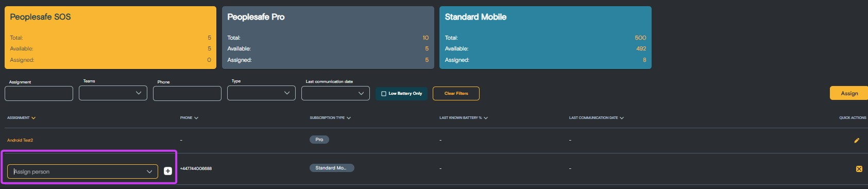
Task: Click the yellow Assign button
Action: [849, 93]
